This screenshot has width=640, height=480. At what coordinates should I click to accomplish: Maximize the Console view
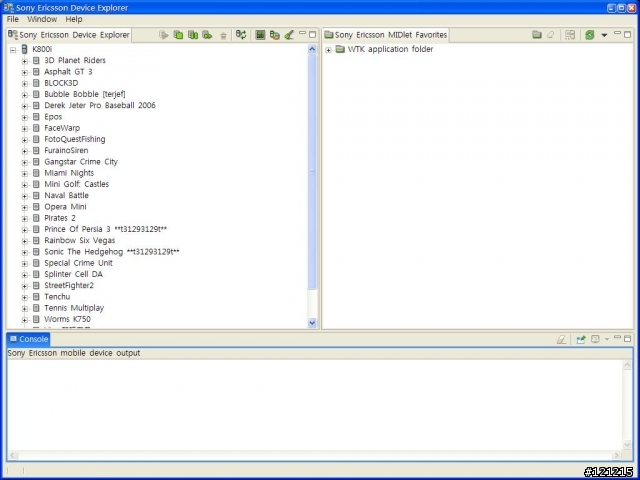(x=628, y=339)
